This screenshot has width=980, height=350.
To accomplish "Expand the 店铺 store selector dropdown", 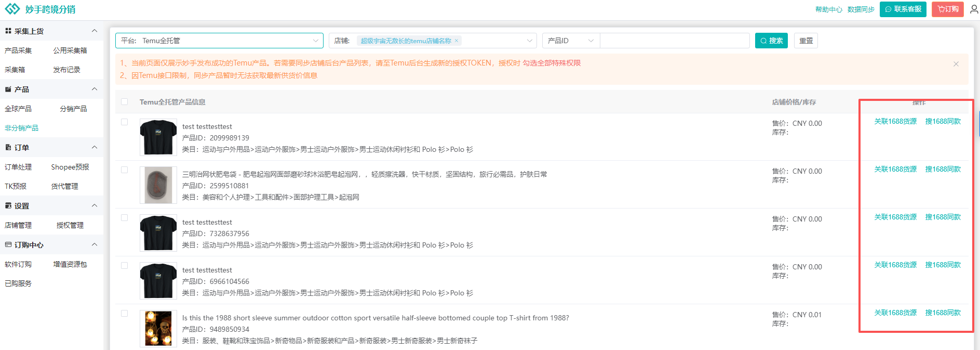I will pyautogui.click(x=529, y=41).
